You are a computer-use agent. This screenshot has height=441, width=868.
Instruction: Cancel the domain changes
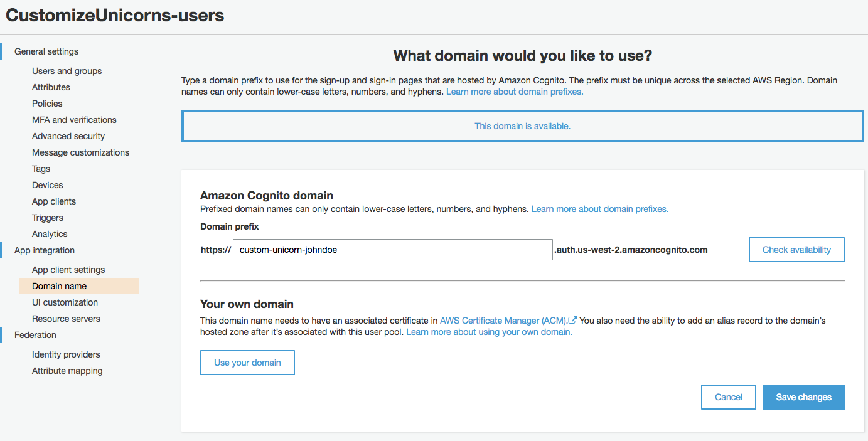729,397
